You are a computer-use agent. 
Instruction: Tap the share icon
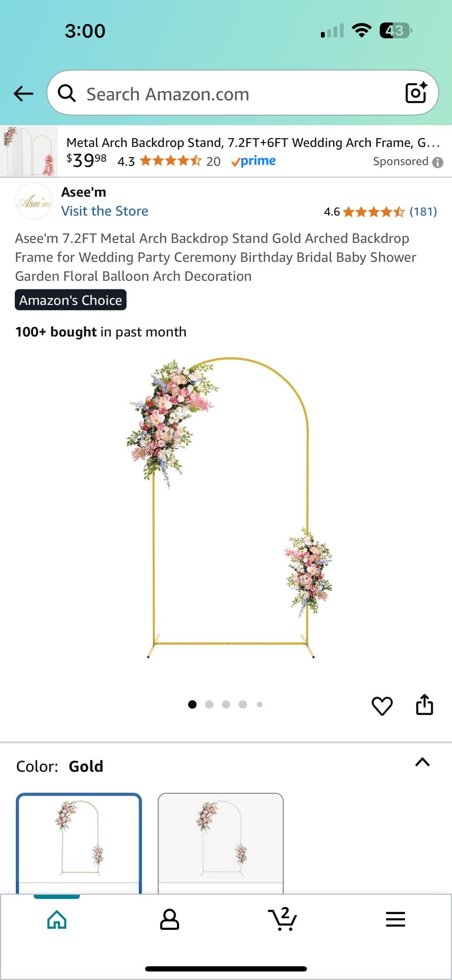tap(424, 705)
